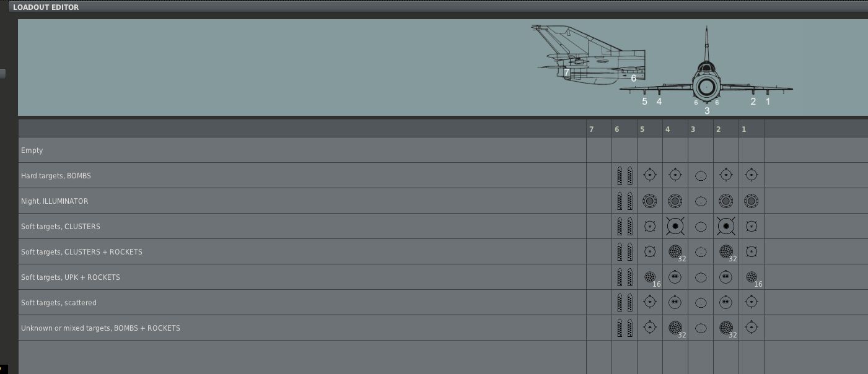The width and height of the screenshot is (868, 374).
Task: Select the Empty loadout row
Action: (x=302, y=150)
